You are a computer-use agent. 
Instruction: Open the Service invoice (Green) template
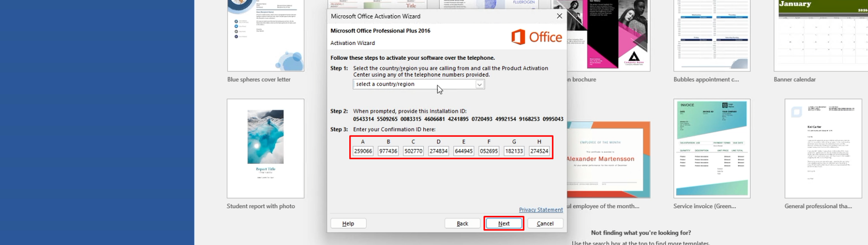pos(712,149)
